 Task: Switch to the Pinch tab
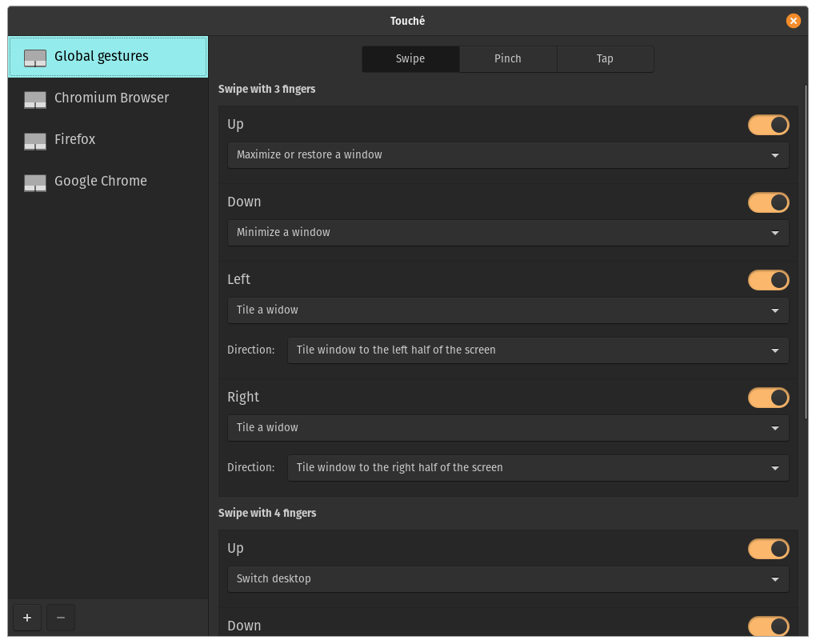coord(508,59)
